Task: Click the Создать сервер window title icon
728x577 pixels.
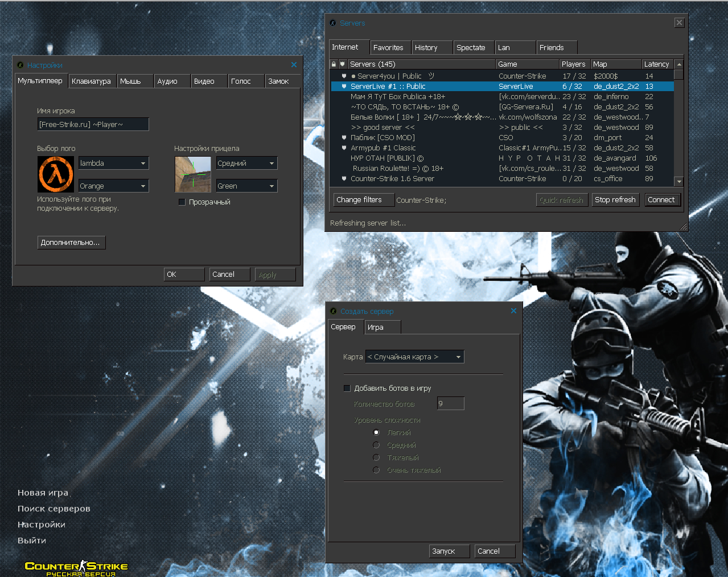Action: pos(334,311)
